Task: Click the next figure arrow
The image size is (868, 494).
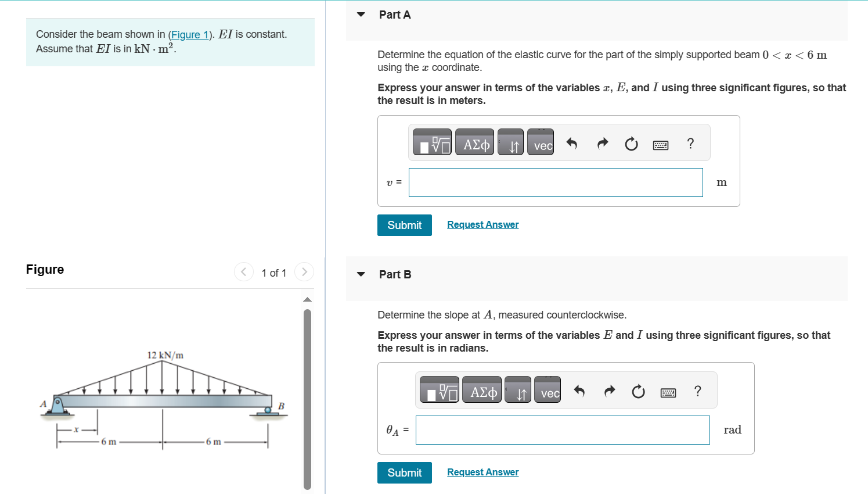Action: (304, 271)
